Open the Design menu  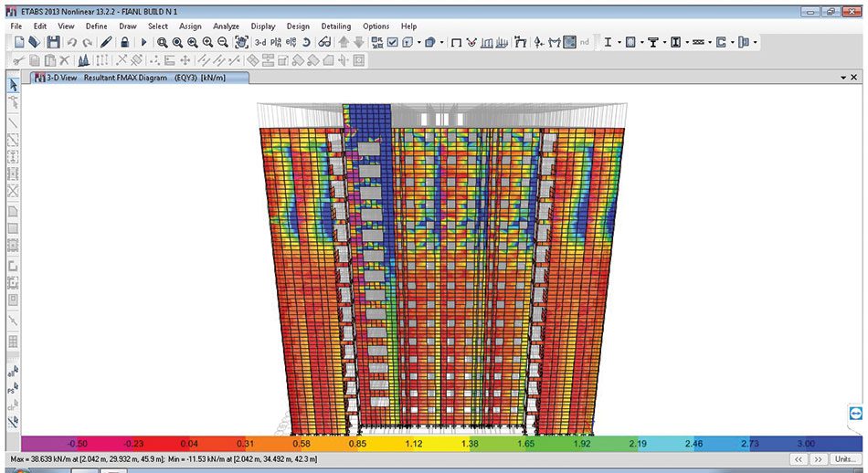pos(298,26)
